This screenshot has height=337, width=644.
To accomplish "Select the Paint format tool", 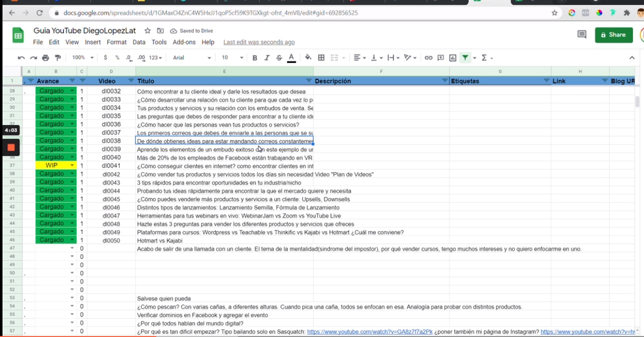I will [58, 58].
